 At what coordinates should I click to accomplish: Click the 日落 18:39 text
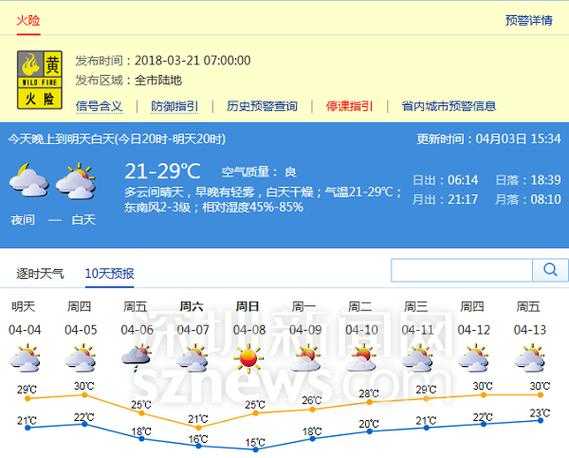[528, 180]
